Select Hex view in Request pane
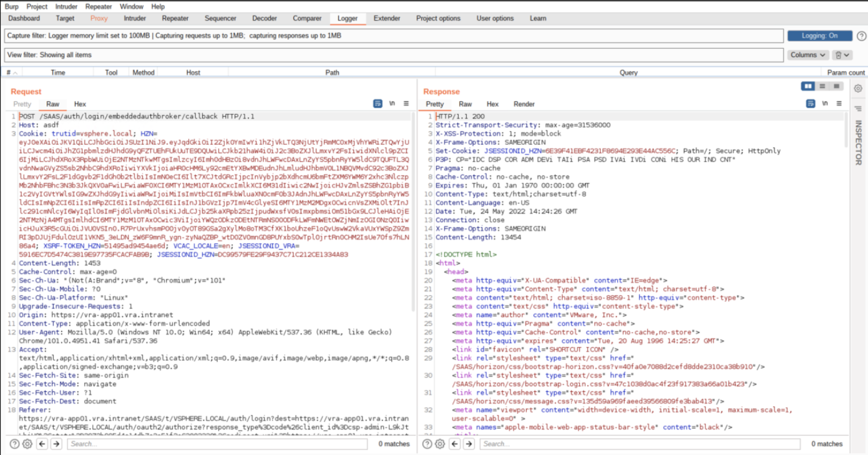The height and width of the screenshot is (455, 868). (x=80, y=104)
